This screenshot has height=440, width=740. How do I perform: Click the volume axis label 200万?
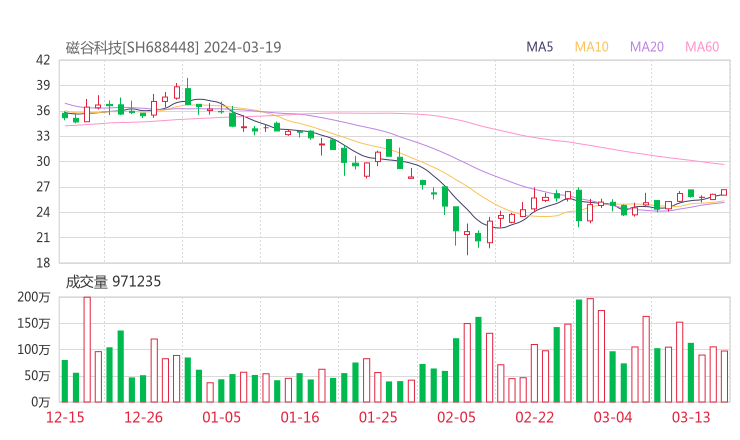(x=34, y=297)
